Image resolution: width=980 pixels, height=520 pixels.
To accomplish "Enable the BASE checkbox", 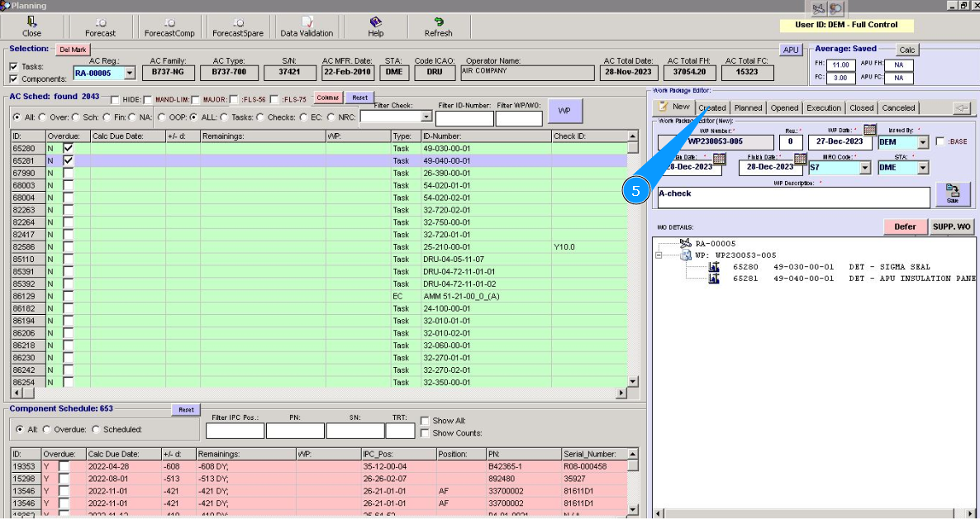I will click(x=940, y=142).
